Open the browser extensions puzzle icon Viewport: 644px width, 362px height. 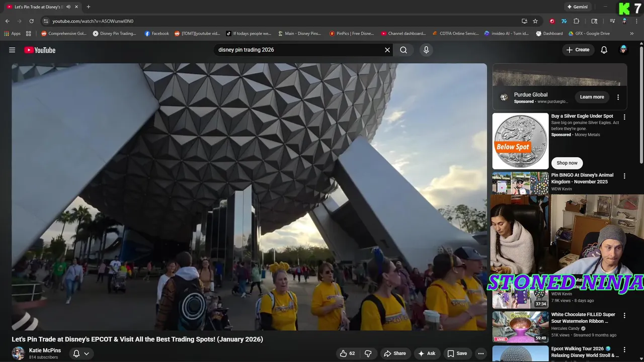tap(577, 21)
